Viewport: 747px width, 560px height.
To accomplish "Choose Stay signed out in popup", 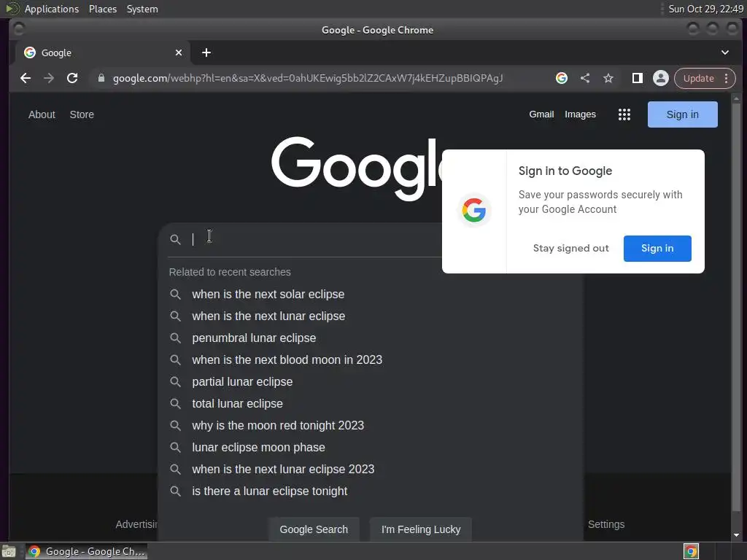I will coord(570,248).
